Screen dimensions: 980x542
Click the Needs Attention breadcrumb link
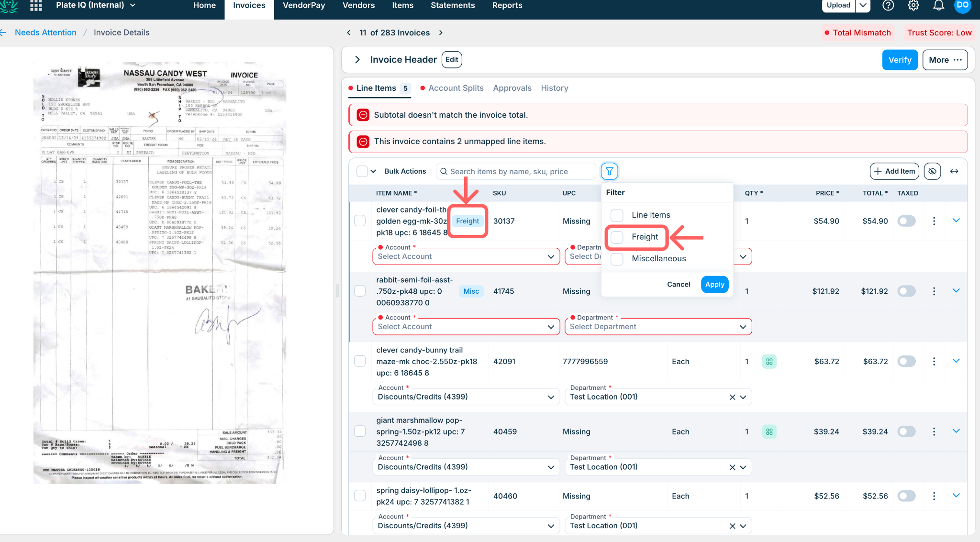[x=45, y=33]
